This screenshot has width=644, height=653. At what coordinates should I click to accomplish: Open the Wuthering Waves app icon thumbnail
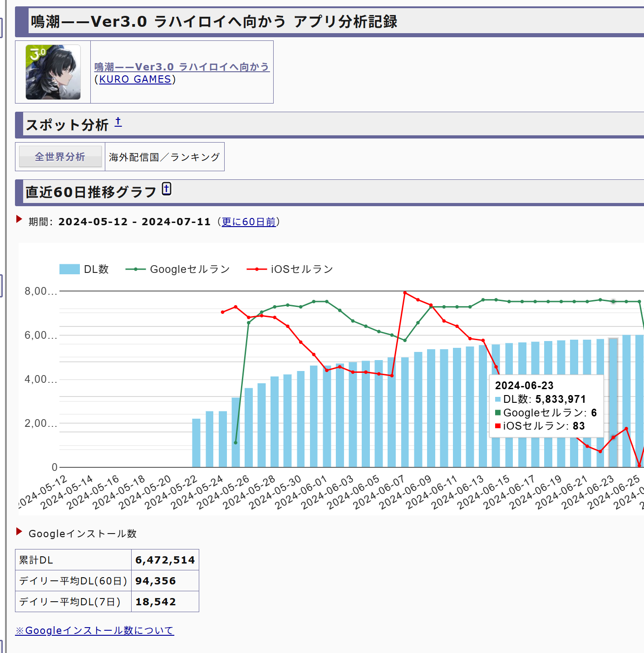[53, 72]
